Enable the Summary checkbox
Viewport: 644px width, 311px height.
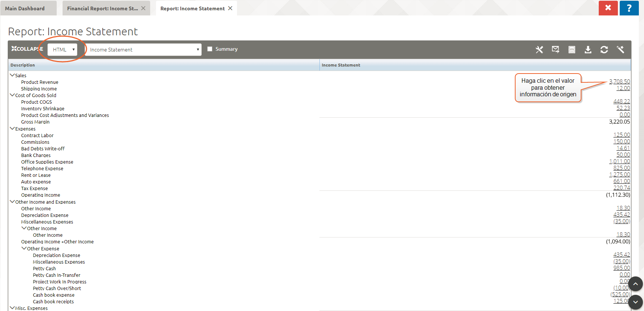[x=210, y=49]
